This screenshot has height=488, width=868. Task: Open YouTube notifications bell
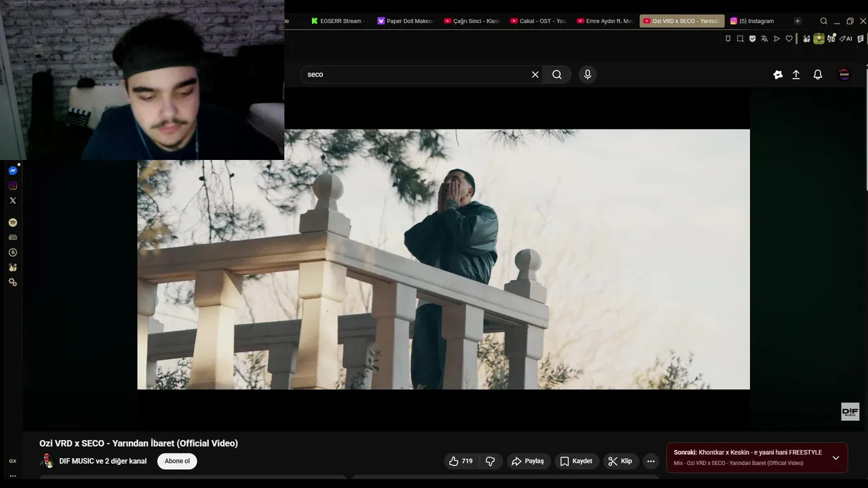pos(818,75)
